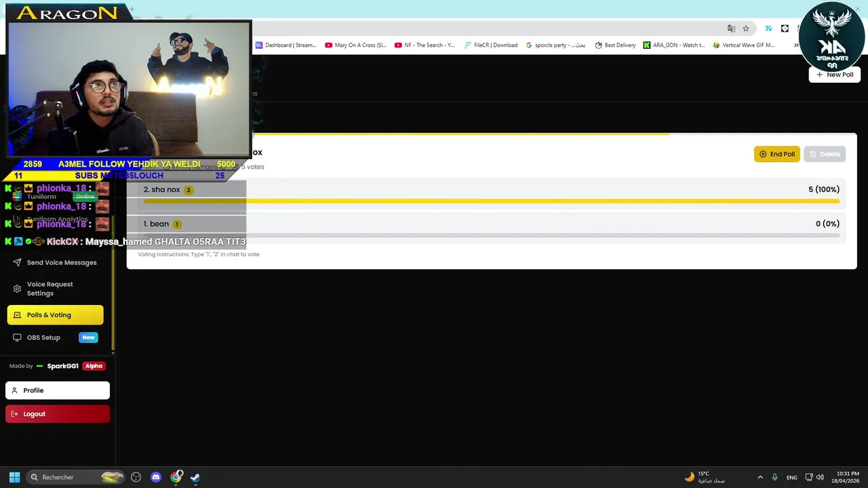Click the disabled Delete poll button

tap(825, 154)
